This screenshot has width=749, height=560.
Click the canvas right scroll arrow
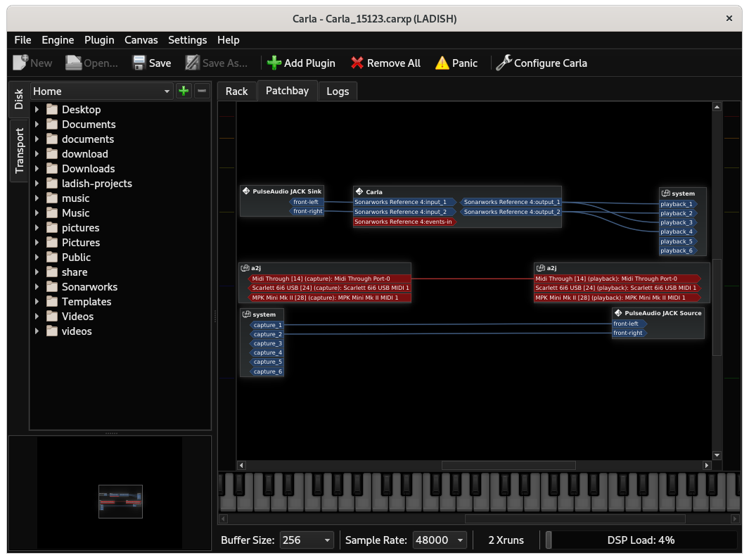[x=707, y=465]
